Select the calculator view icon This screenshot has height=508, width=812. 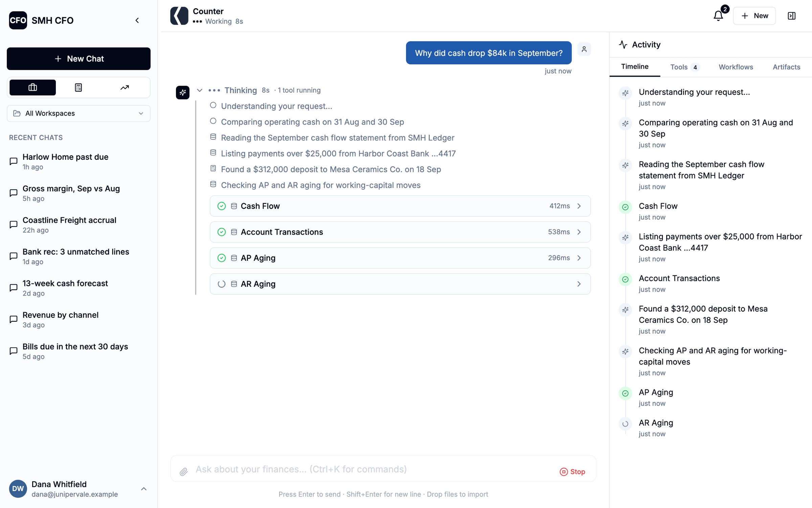(78, 87)
